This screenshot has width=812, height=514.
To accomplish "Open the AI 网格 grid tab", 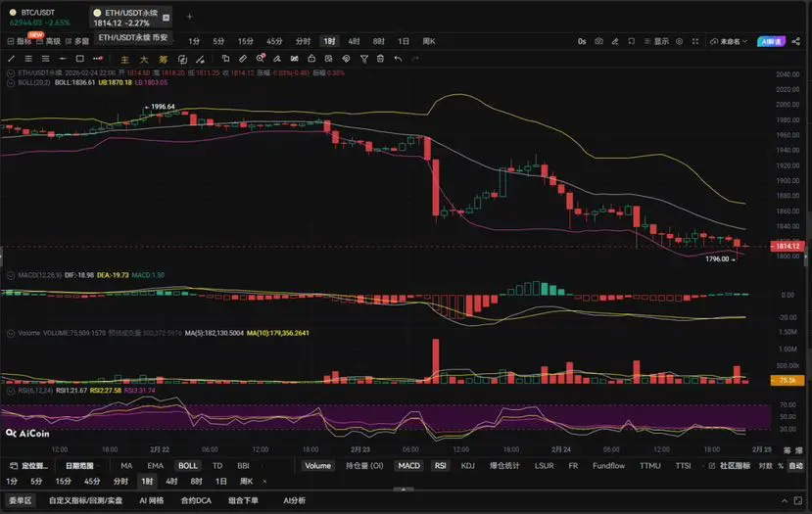I will click(x=151, y=500).
